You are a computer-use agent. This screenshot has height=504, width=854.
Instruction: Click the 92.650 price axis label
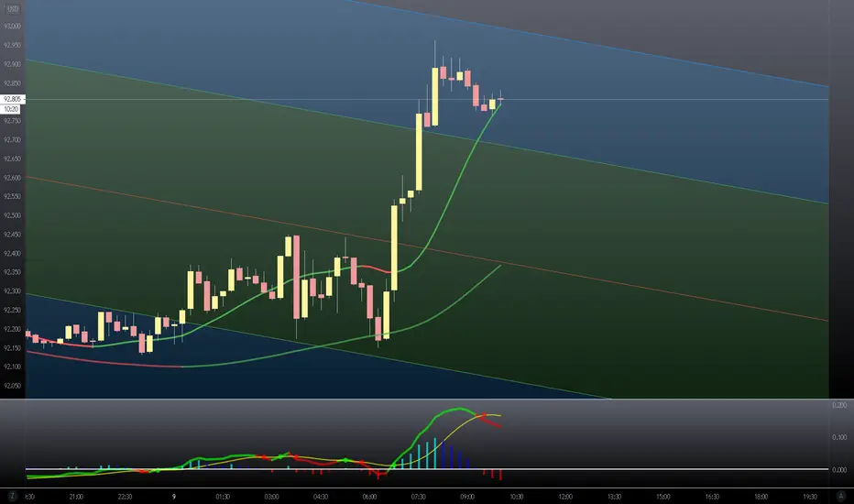pyautogui.click(x=12, y=159)
